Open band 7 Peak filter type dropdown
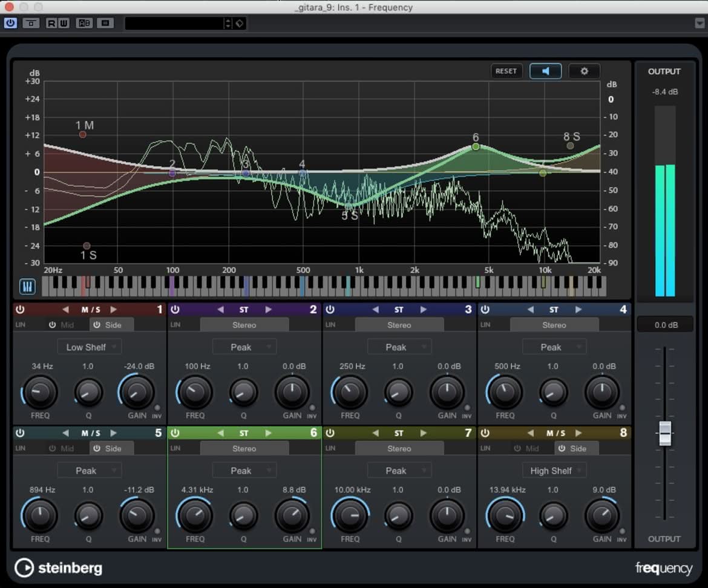Image resolution: width=708 pixels, height=588 pixels. click(399, 471)
